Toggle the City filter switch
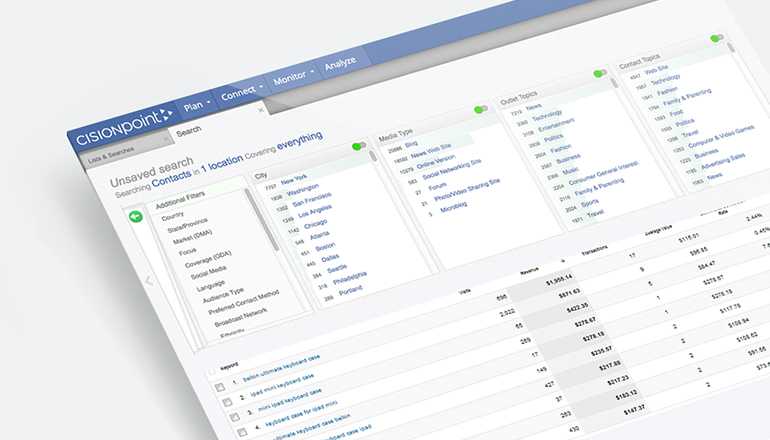Image resolution: width=770 pixels, height=440 pixels. coord(359,146)
